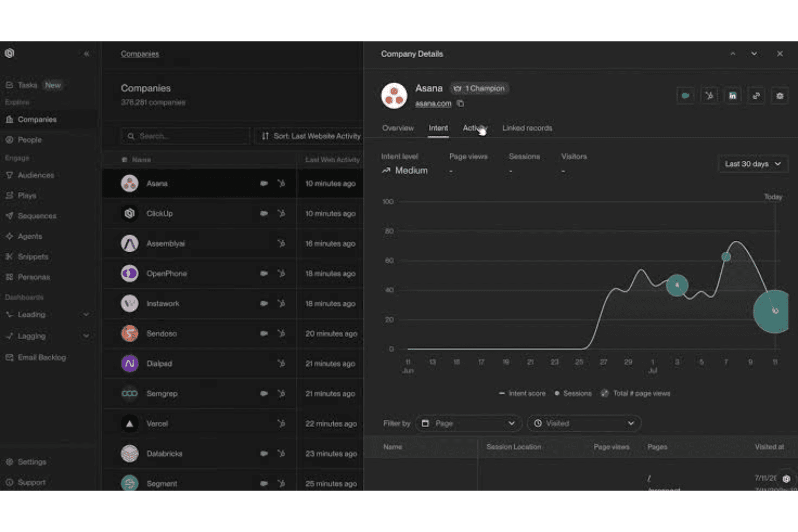The width and height of the screenshot is (798, 532).
Task: Close the Company Details panel
Action: point(780,54)
